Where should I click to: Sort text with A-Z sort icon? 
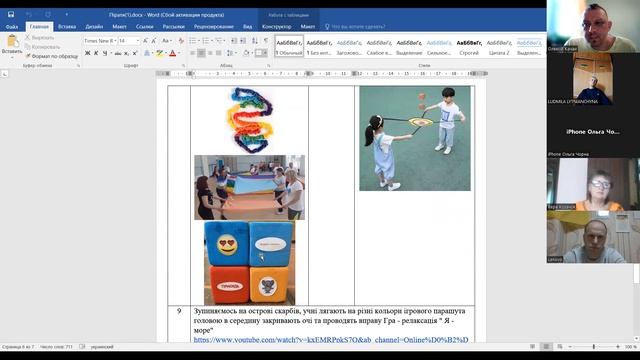click(x=255, y=41)
